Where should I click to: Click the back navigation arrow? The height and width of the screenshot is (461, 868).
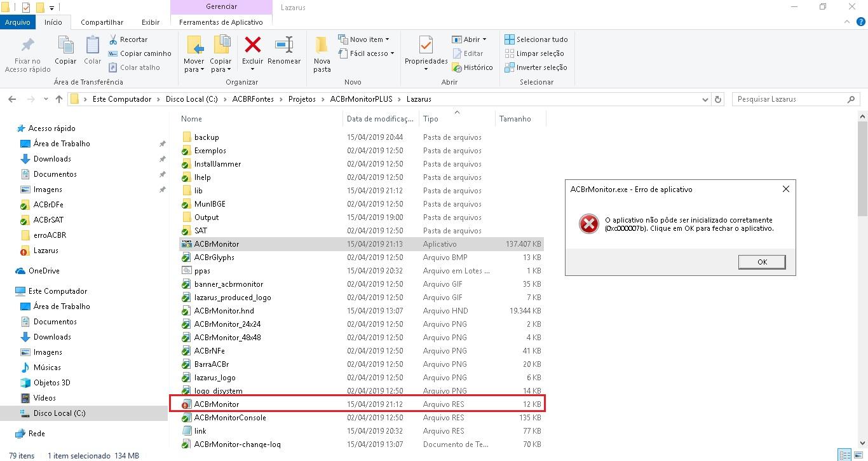pyautogui.click(x=12, y=99)
